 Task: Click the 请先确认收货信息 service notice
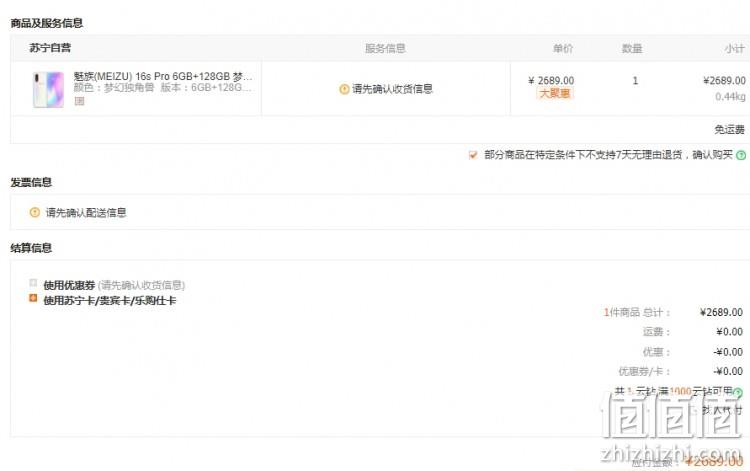pos(392,89)
